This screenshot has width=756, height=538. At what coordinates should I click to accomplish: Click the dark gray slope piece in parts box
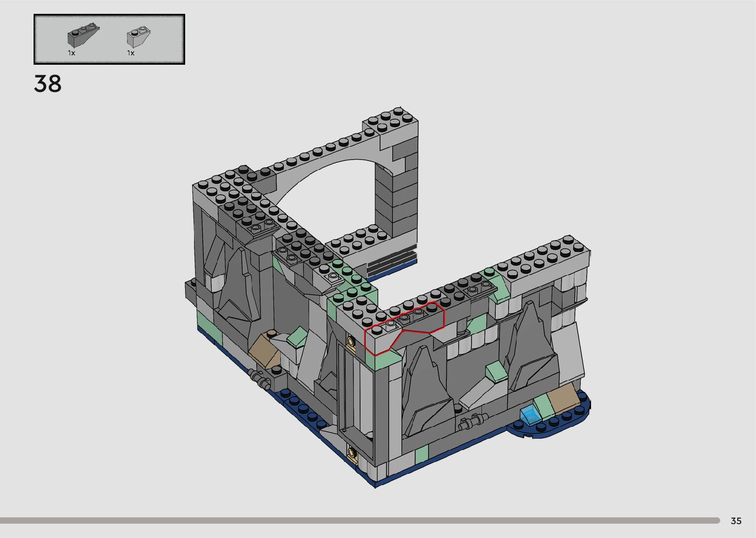point(80,36)
